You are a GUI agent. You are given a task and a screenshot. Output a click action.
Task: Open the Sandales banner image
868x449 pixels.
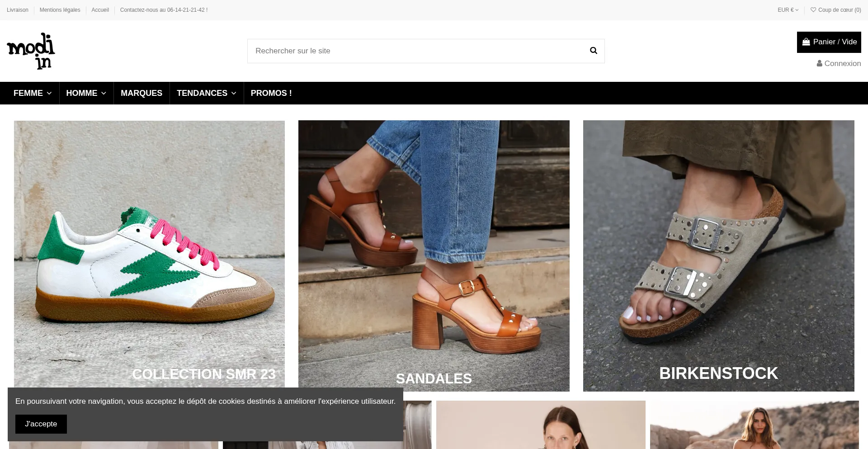(x=434, y=256)
